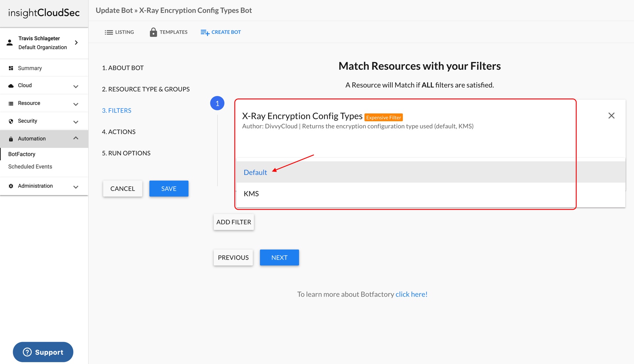Open the Listing tab
Image resolution: width=634 pixels, height=364 pixels.
pyautogui.click(x=119, y=32)
